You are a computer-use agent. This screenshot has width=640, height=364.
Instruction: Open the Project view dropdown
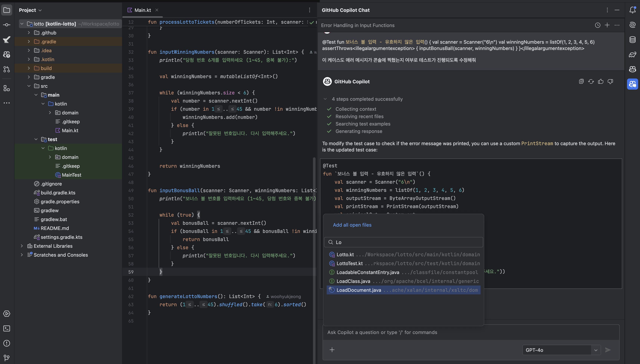point(30,10)
